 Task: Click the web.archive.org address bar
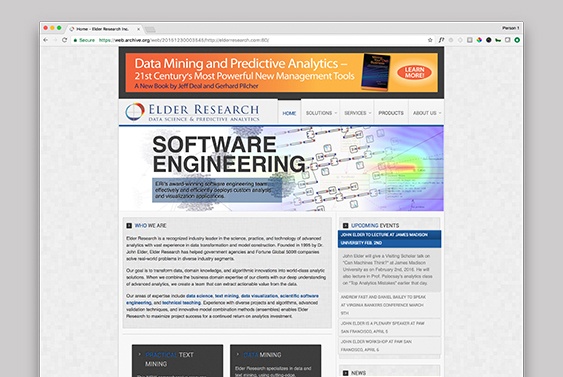pyautogui.click(x=248, y=40)
